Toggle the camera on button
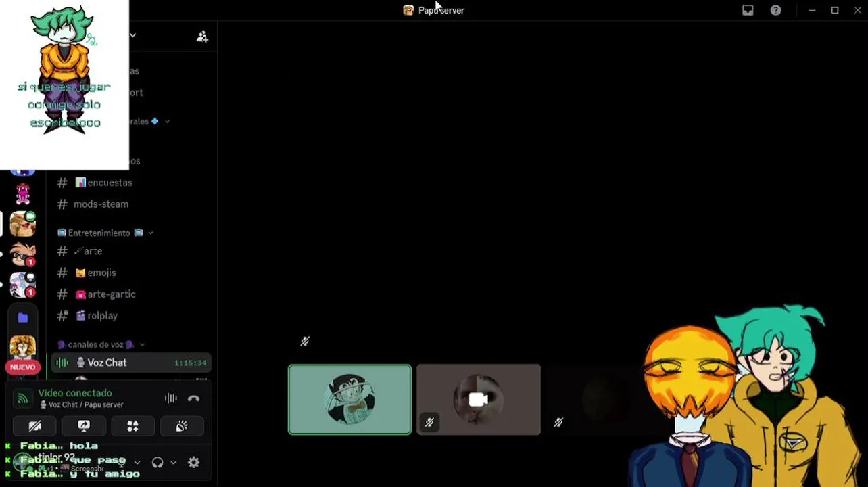The image size is (868, 487). (x=34, y=426)
